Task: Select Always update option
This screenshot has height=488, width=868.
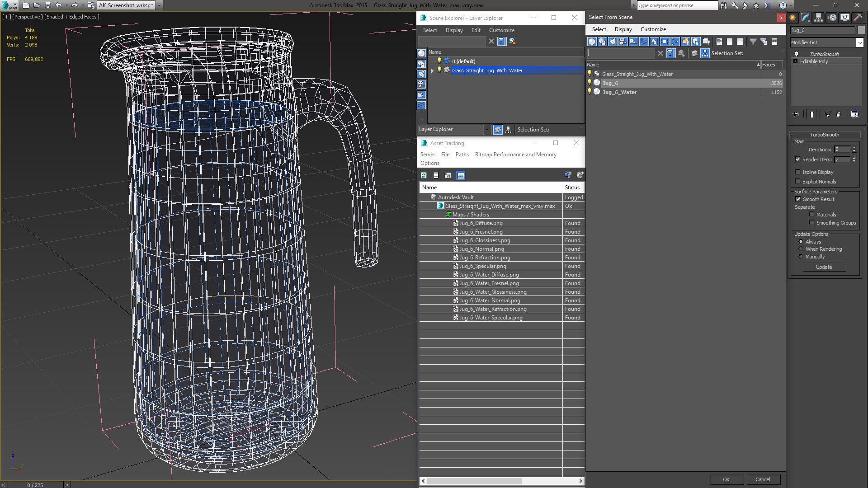Action: point(801,242)
